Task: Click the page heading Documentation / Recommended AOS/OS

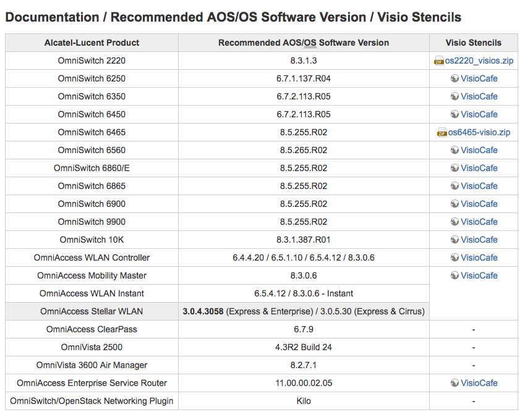Action: click(x=233, y=17)
